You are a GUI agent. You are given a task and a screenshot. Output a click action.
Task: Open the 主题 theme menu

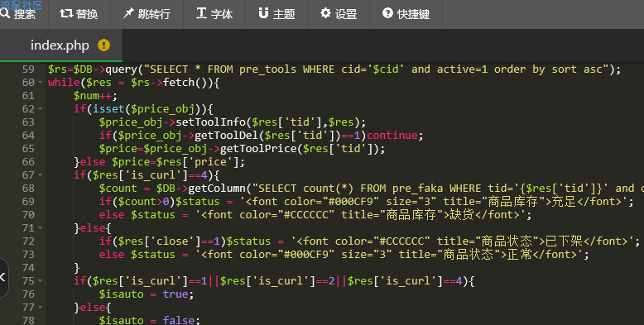276,14
